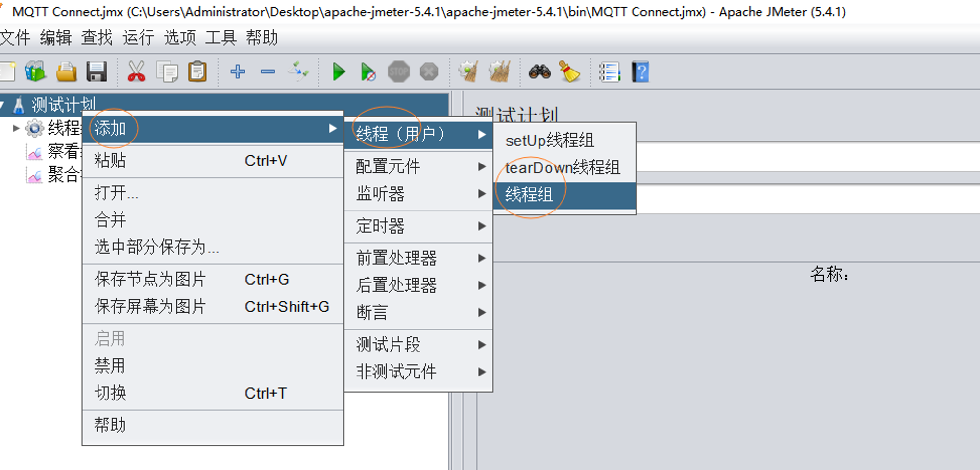980x470 pixels.
Task: Expand 非测试元件 submenu
Action: coord(418,372)
